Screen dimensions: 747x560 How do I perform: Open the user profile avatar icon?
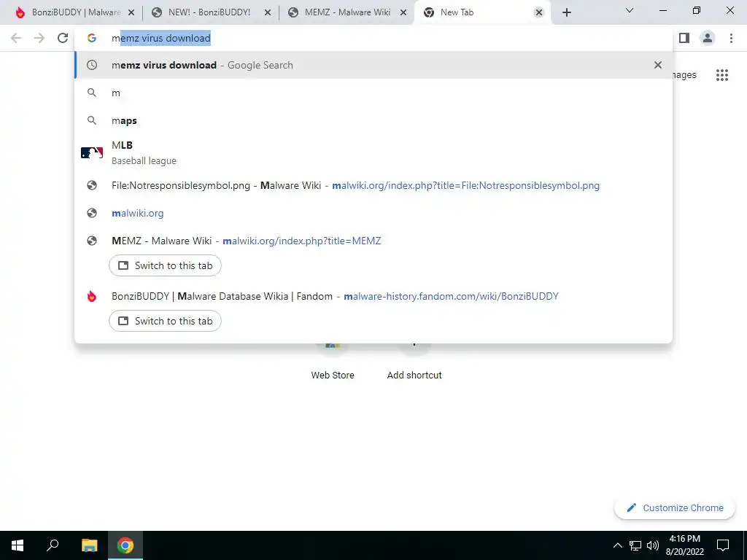click(x=708, y=38)
